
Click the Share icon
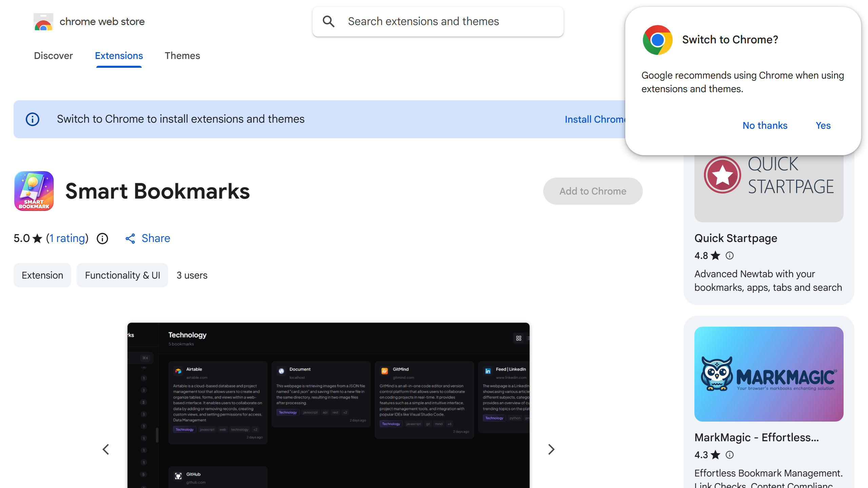pyautogui.click(x=130, y=239)
